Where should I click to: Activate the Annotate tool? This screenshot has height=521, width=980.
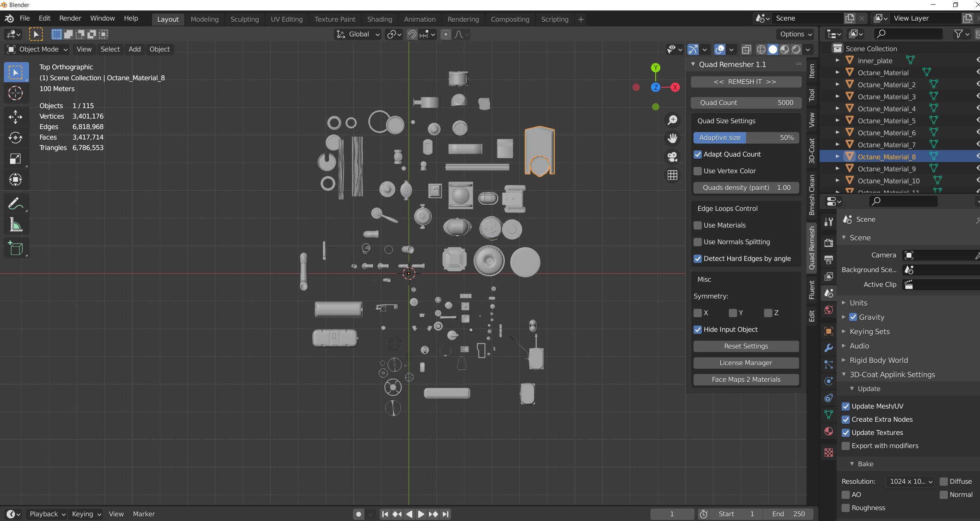(16, 203)
